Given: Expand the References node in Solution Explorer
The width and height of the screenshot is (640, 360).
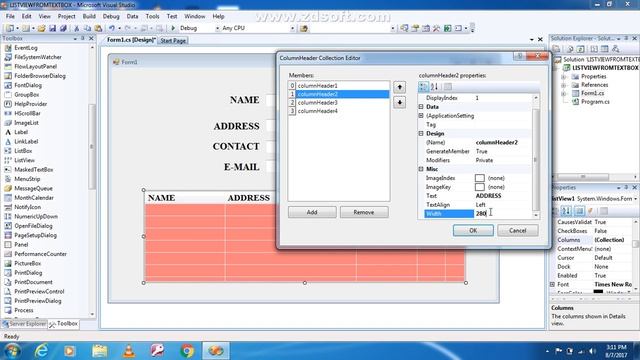Looking at the screenshot, I should (x=564, y=85).
